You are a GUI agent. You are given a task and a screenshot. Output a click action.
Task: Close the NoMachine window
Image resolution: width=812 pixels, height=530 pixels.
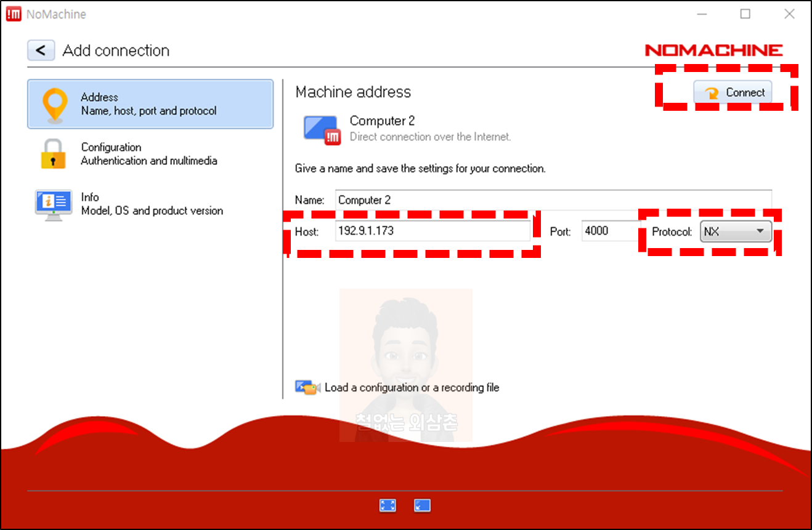click(789, 14)
